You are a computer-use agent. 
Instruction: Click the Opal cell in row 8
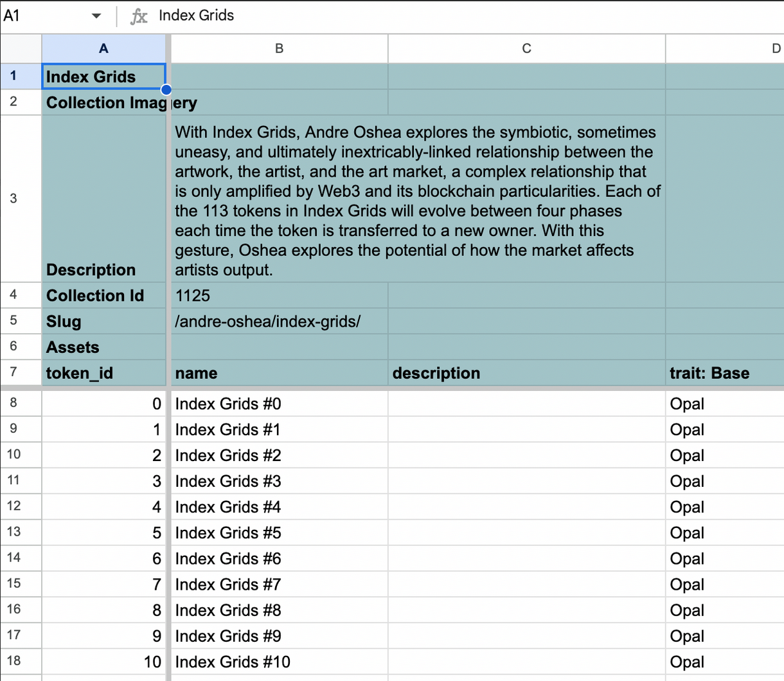click(725, 404)
